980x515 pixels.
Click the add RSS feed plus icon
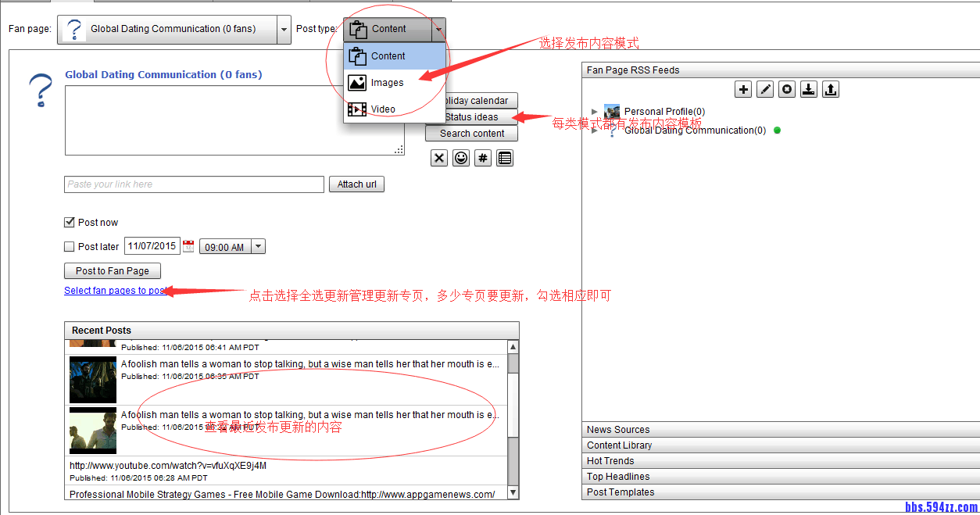743,89
